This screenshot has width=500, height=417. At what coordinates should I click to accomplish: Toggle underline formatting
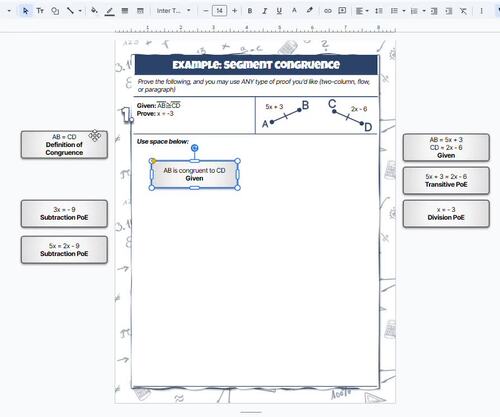pos(279,11)
